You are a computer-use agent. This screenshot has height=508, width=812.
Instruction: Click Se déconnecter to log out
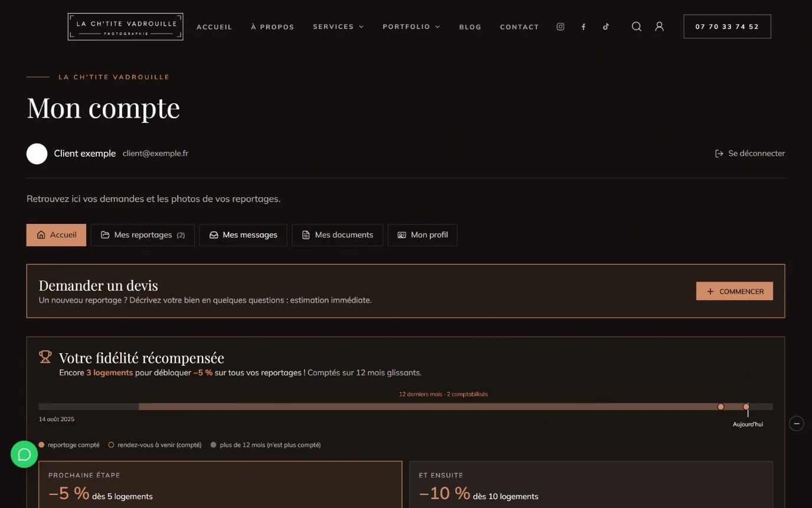[749, 154]
